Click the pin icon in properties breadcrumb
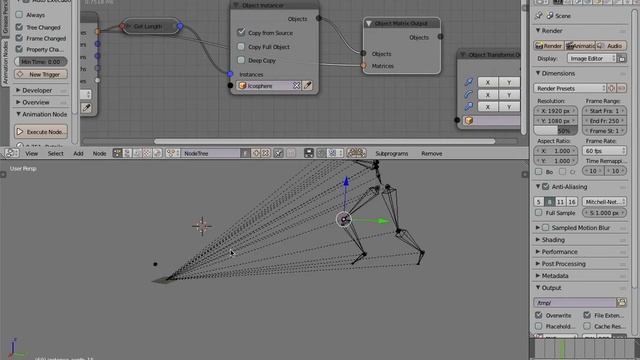This screenshot has height=360, width=640. point(539,16)
